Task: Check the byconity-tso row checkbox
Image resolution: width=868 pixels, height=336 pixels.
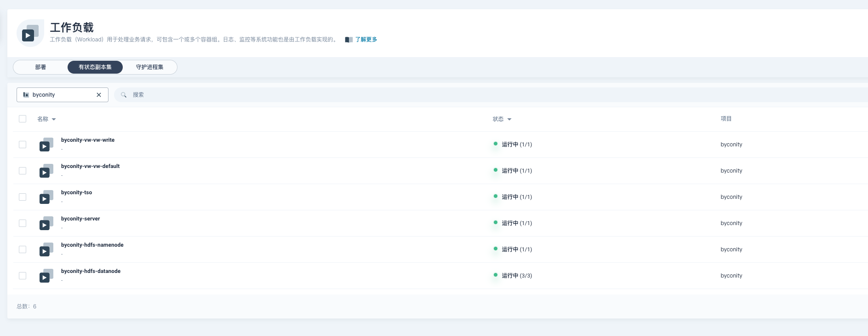Action: coord(23,197)
